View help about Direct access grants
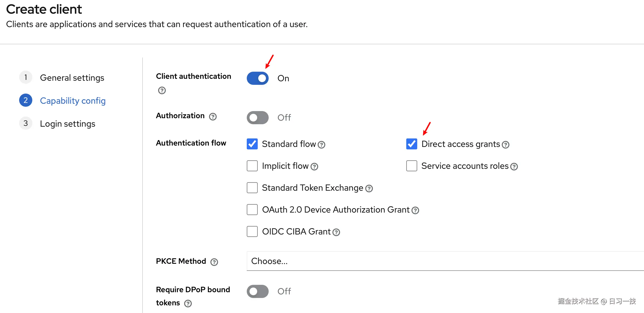Image resolution: width=644 pixels, height=313 pixels. tap(506, 145)
